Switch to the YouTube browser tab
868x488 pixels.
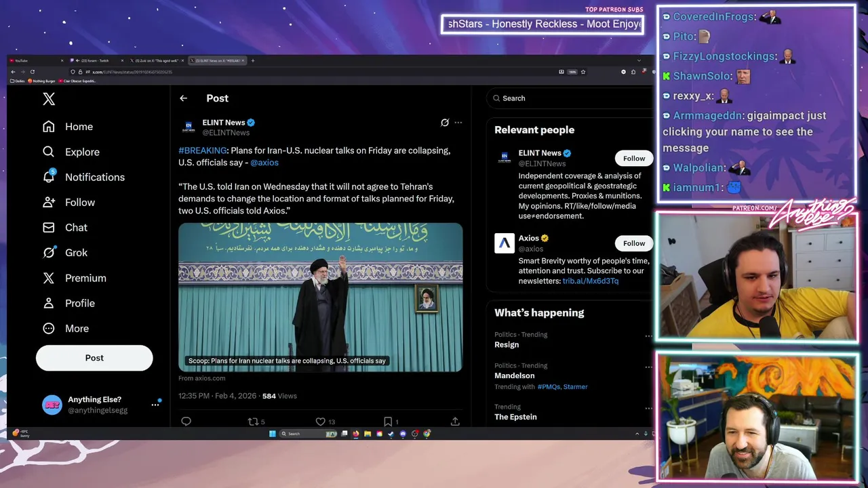click(x=37, y=60)
